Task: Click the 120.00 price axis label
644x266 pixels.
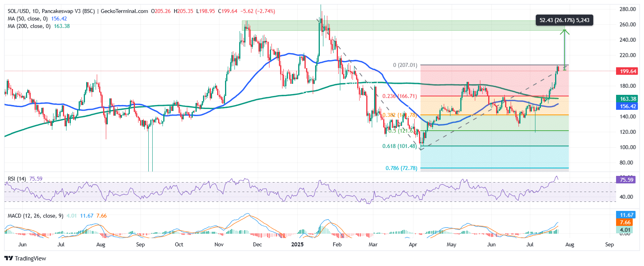Action: [x=628, y=132]
